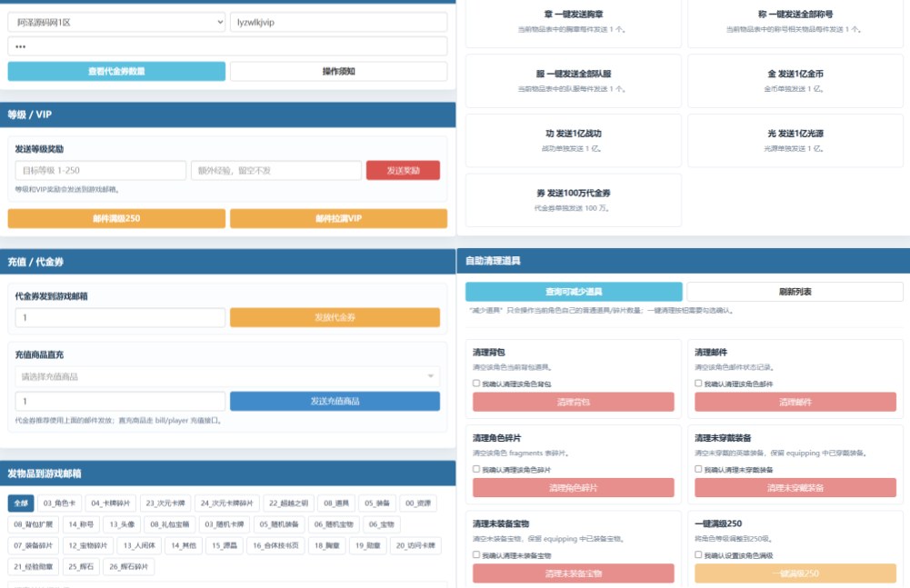Viewport: 910px width, 588px height.
Task: Click the red 清理邮件 button
Action: pyautogui.click(x=795, y=402)
